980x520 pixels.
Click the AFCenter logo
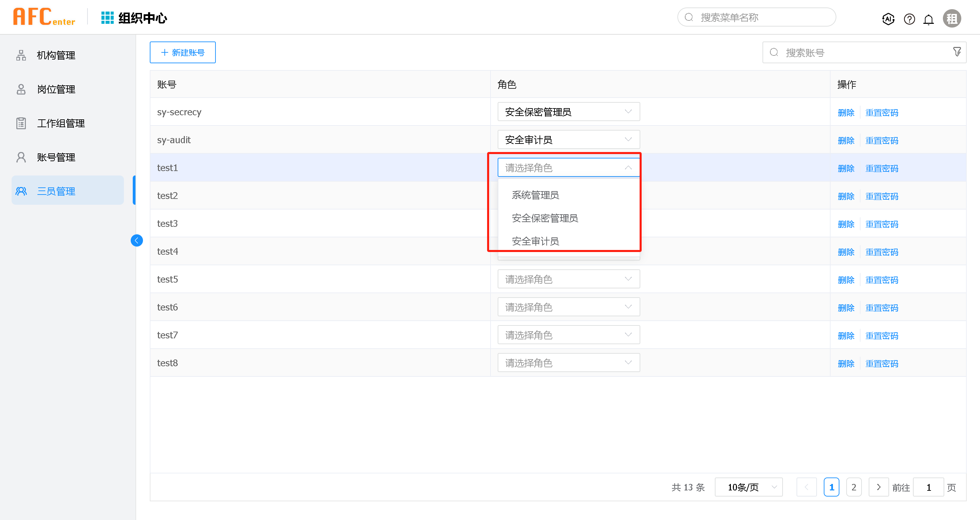coord(44,17)
